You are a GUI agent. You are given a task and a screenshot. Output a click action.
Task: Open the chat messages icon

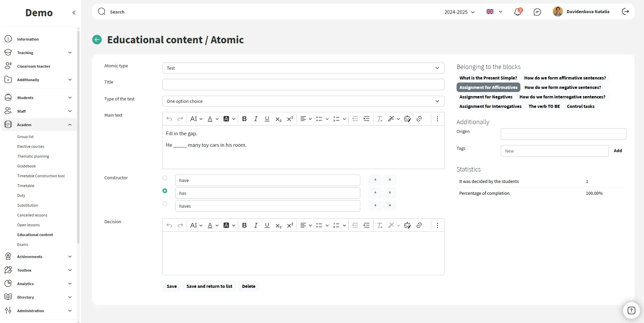(537, 12)
